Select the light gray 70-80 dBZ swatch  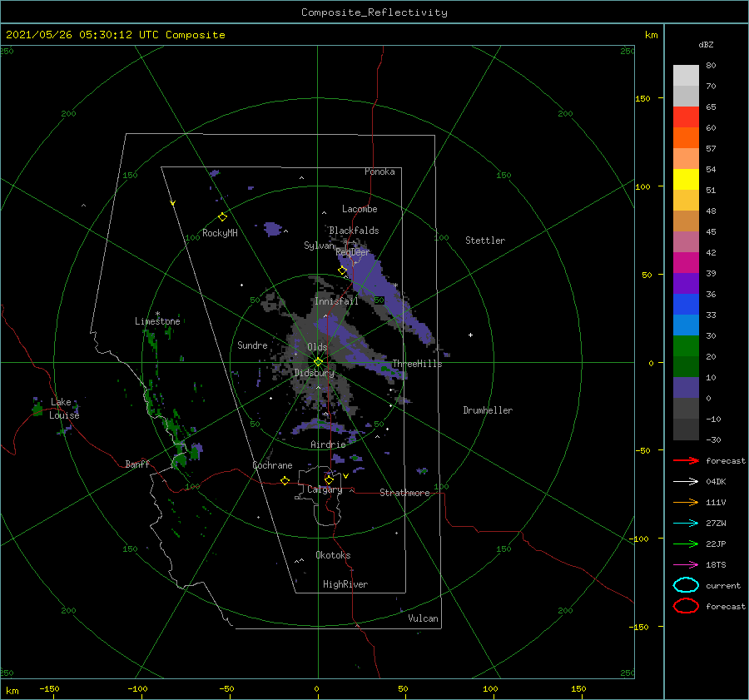coord(686,76)
